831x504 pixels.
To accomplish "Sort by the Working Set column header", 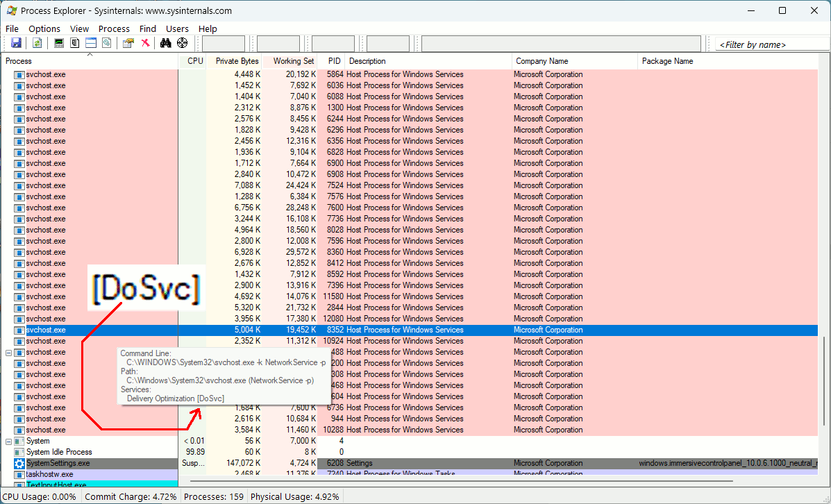I will [290, 61].
